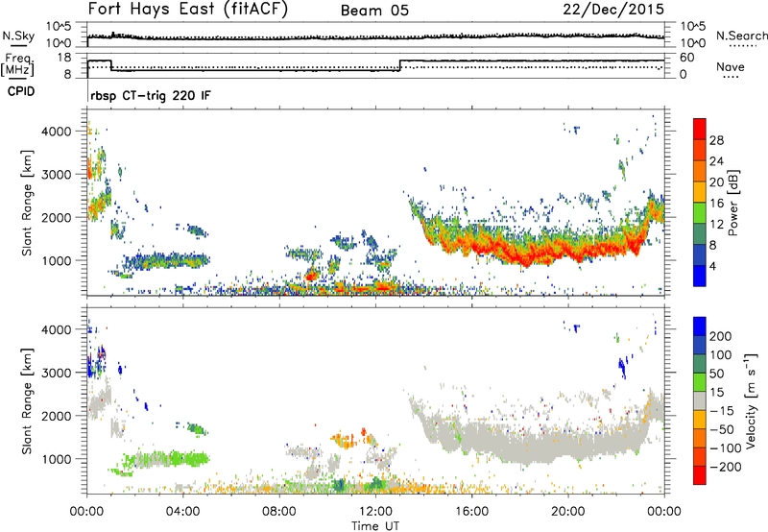Select the "Freq. [MHz]" label

(17, 65)
